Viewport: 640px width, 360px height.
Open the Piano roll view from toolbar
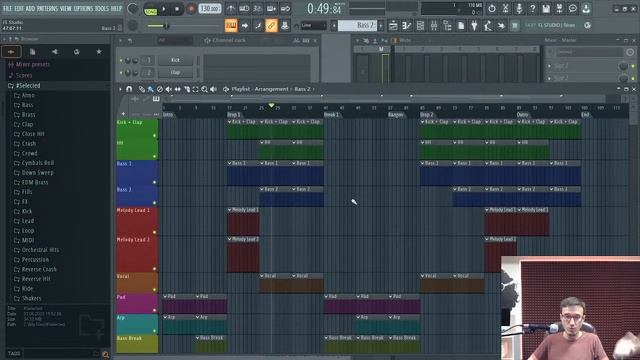tap(407, 26)
